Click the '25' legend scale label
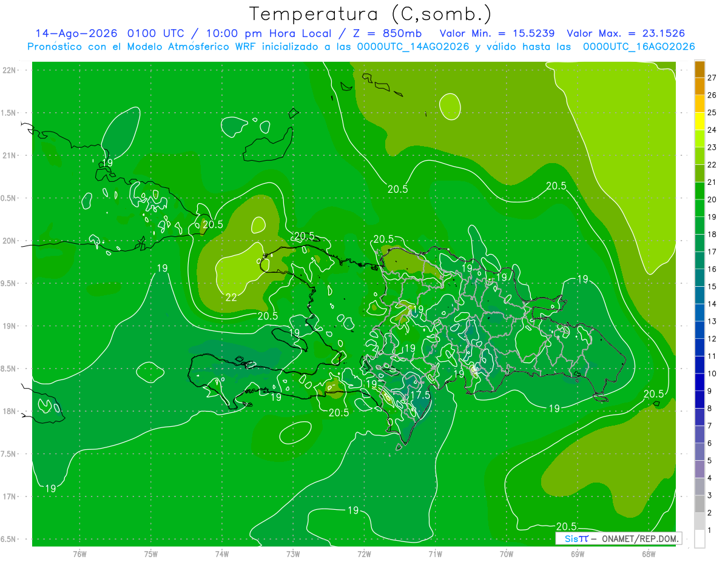 (x=712, y=112)
